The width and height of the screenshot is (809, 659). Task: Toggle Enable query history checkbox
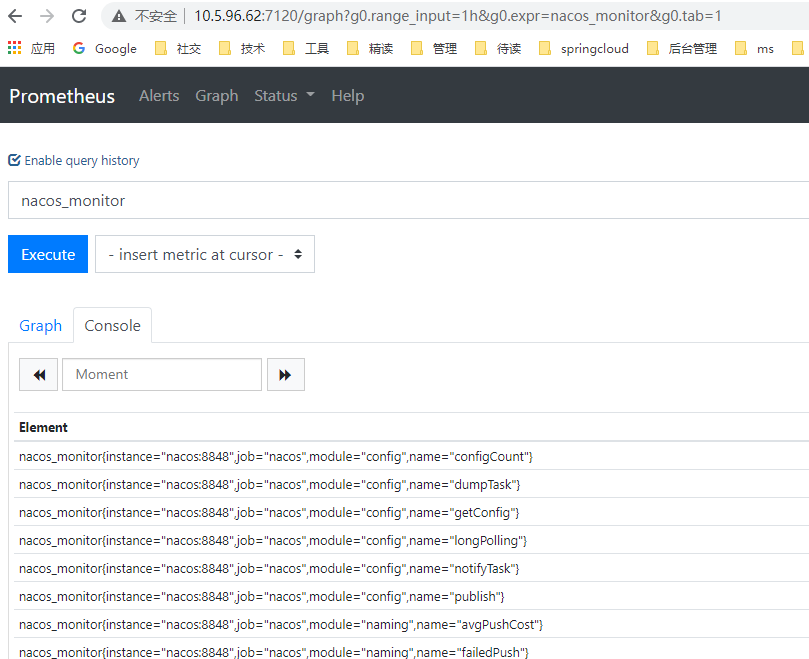[x=14, y=160]
